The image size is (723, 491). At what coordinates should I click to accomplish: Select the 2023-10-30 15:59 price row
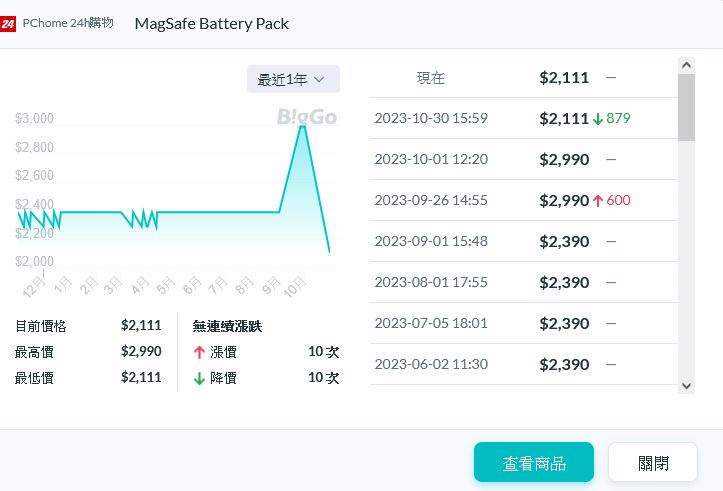(x=520, y=118)
